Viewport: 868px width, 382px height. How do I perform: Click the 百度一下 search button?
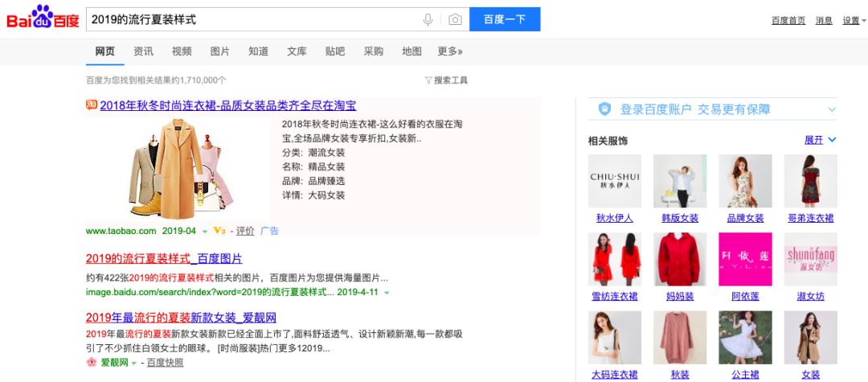tap(505, 19)
